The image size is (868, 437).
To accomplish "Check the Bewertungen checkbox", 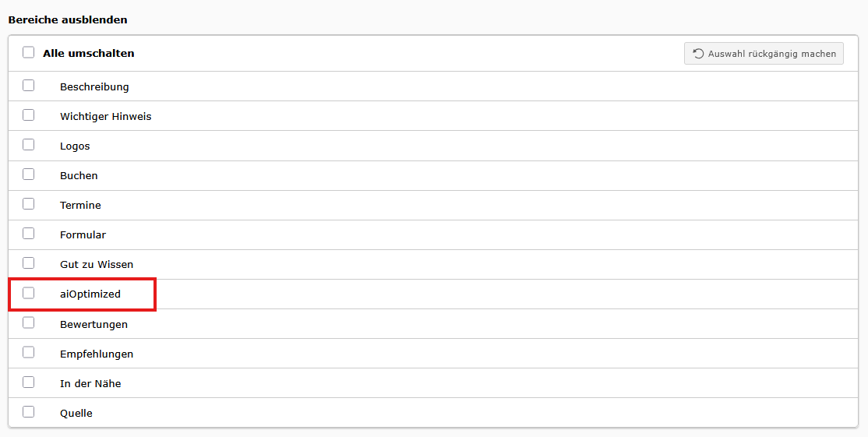I will click(29, 323).
